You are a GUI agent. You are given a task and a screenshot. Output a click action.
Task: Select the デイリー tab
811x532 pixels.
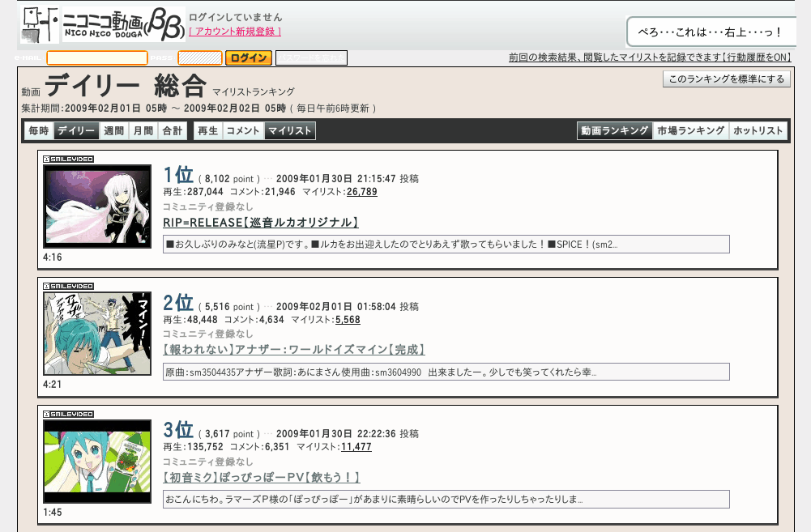[76, 131]
